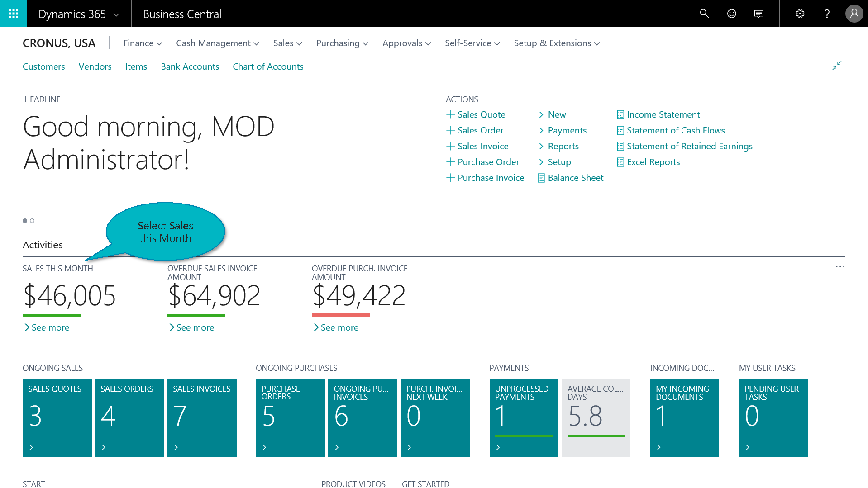This screenshot has width=868, height=488.
Task: Click the search magnifier icon
Action: click(x=704, y=14)
